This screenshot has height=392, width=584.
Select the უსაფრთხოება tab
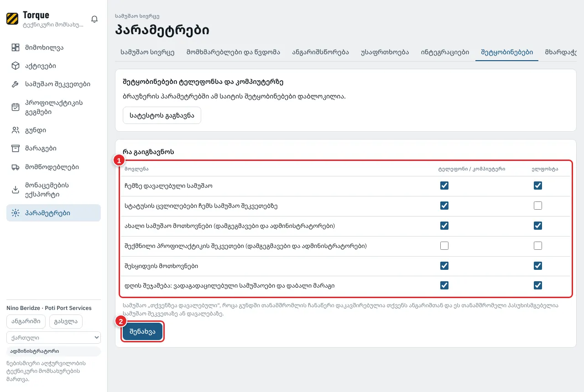[x=385, y=52]
